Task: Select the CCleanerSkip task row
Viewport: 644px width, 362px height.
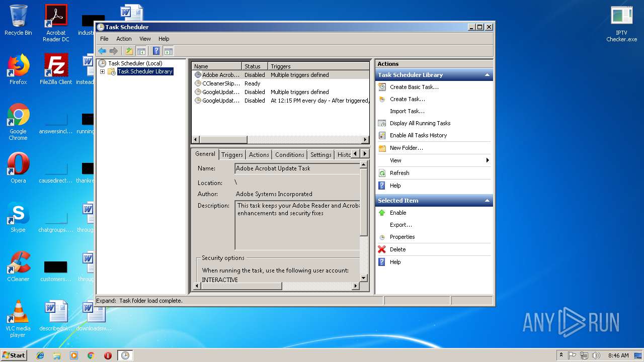Action: coord(281,83)
